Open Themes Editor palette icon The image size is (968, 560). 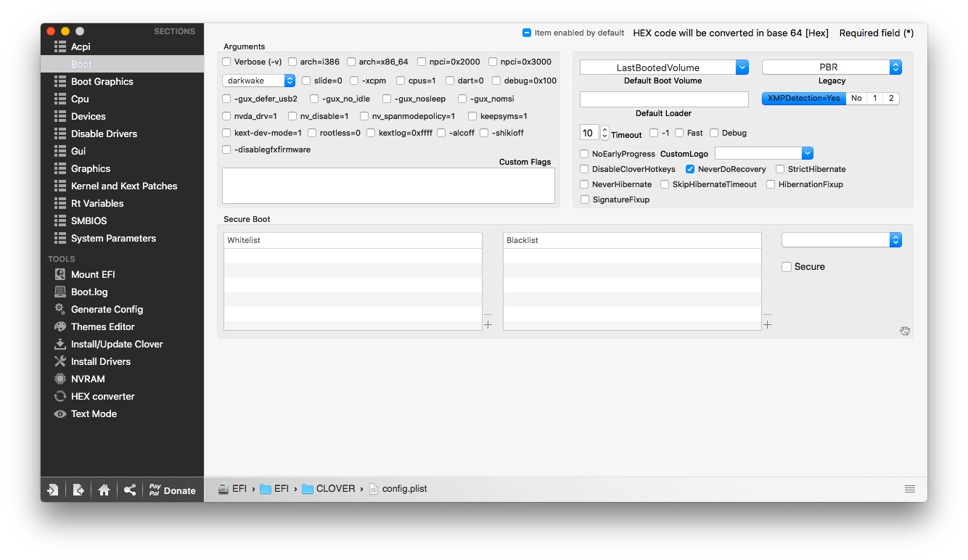click(60, 326)
